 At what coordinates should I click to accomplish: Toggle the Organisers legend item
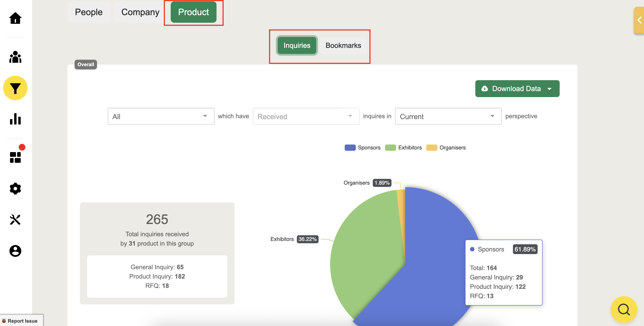pyautogui.click(x=446, y=148)
